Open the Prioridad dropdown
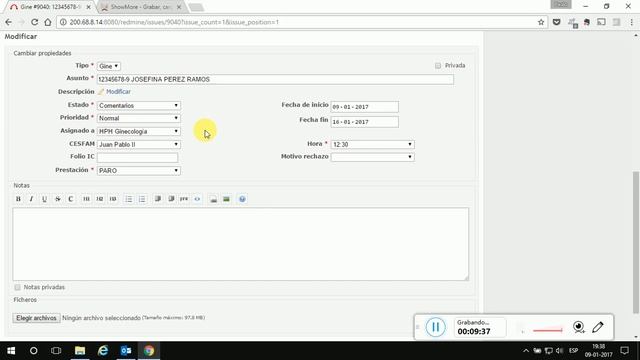This screenshot has width=640, height=360. point(139,118)
